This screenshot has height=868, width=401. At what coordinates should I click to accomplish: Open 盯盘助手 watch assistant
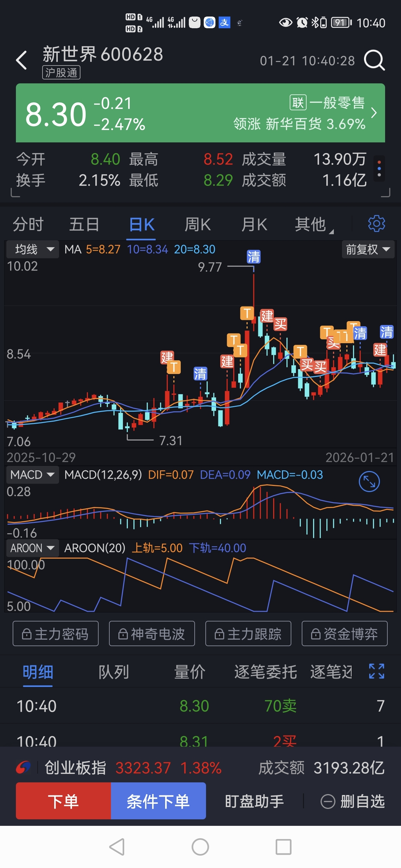click(254, 801)
